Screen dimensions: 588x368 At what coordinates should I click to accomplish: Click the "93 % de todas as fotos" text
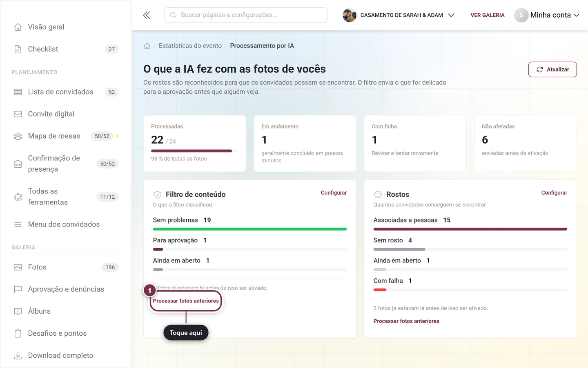tap(179, 159)
